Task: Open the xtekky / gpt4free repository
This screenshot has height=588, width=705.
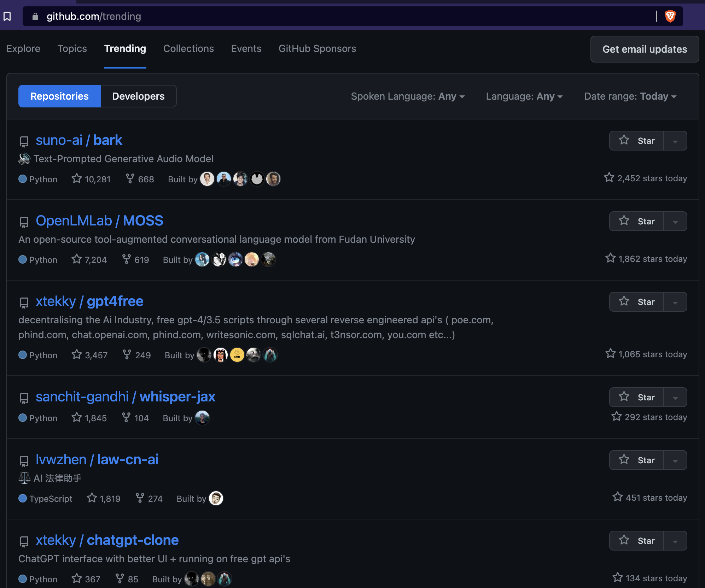Action: click(89, 301)
